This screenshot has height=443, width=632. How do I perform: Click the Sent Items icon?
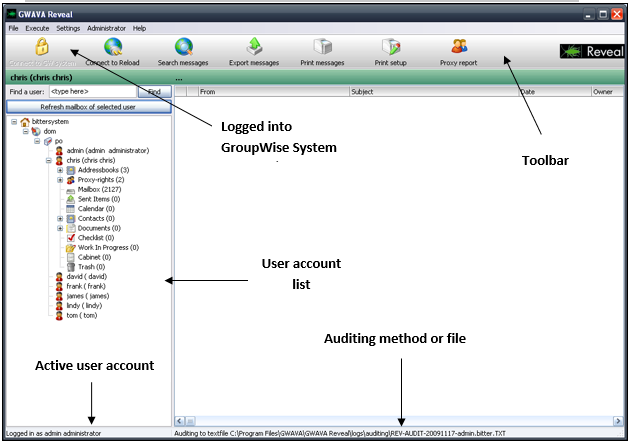(71, 199)
